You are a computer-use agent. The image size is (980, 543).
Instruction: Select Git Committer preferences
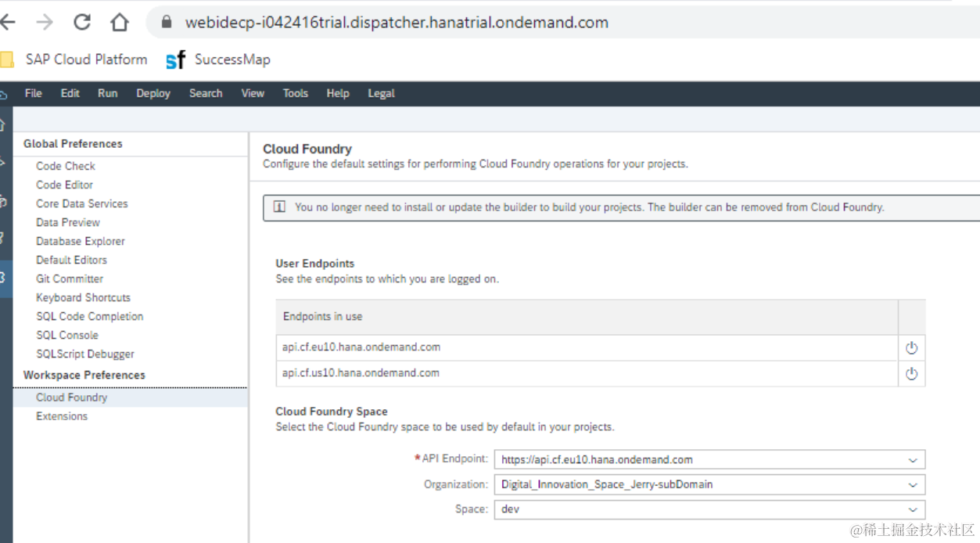point(70,279)
